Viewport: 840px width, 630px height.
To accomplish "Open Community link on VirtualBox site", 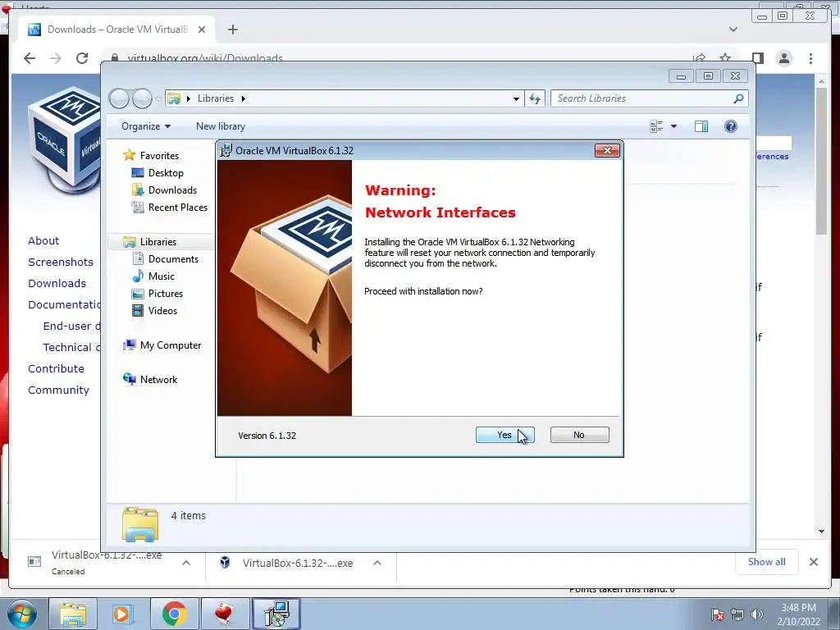I will tap(58, 390).
